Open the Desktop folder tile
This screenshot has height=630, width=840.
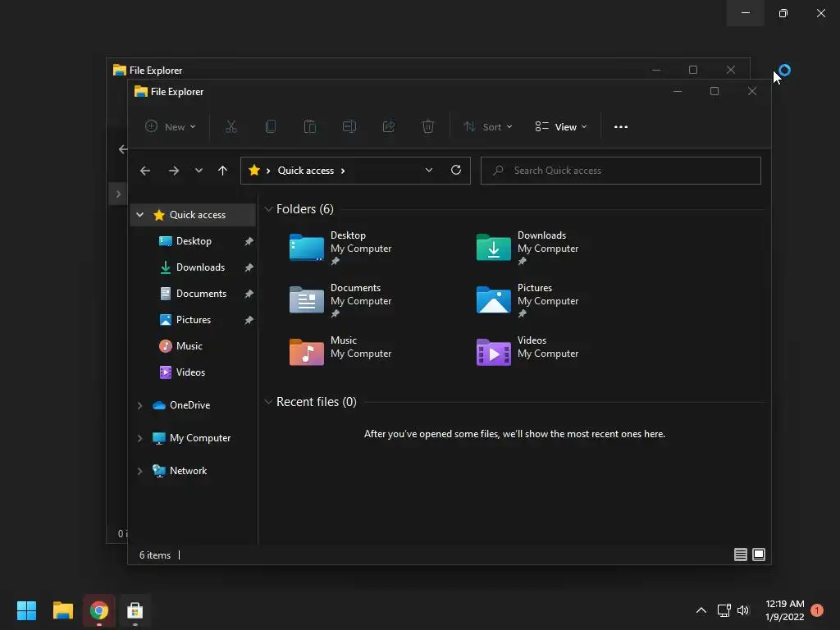click(x=340, y=248)
